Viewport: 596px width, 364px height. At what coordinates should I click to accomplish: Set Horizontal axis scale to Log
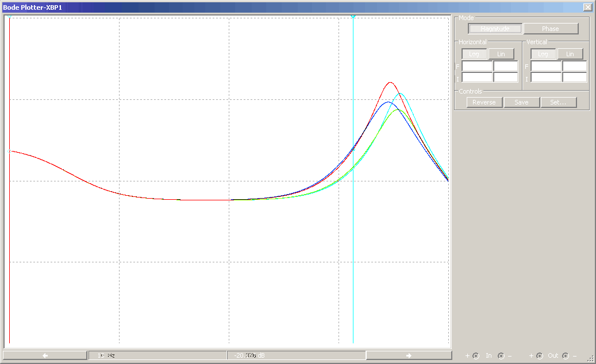pyautogui.click(x=475, y=54)
